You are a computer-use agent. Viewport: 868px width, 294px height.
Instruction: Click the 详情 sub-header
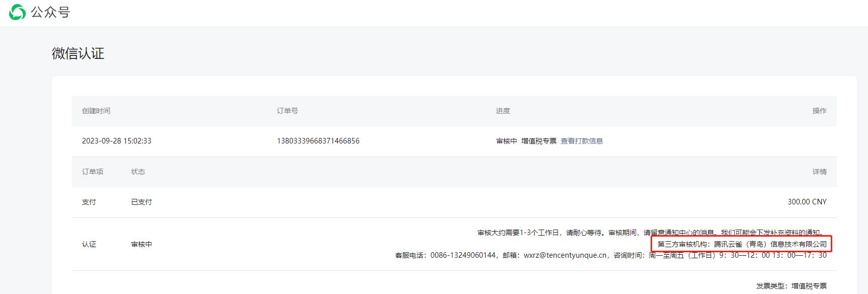point(820,172)
